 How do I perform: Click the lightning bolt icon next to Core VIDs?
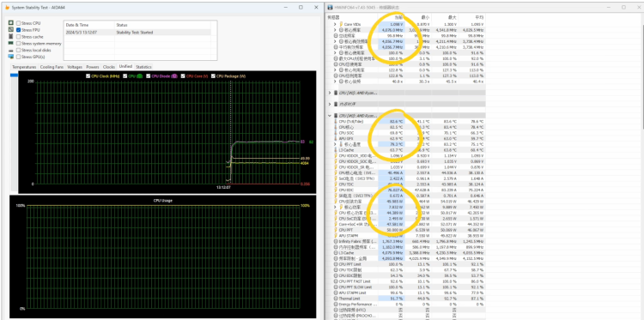pos(341,24)
